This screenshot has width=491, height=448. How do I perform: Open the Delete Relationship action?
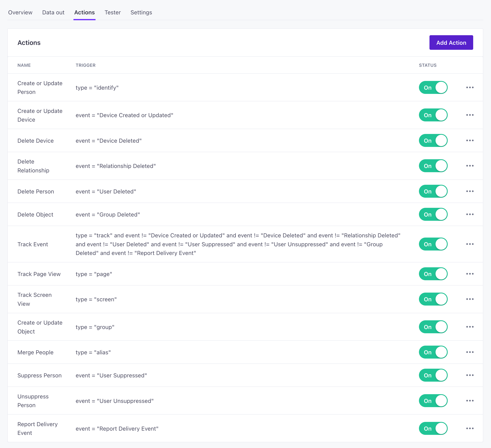pos(33,166)
